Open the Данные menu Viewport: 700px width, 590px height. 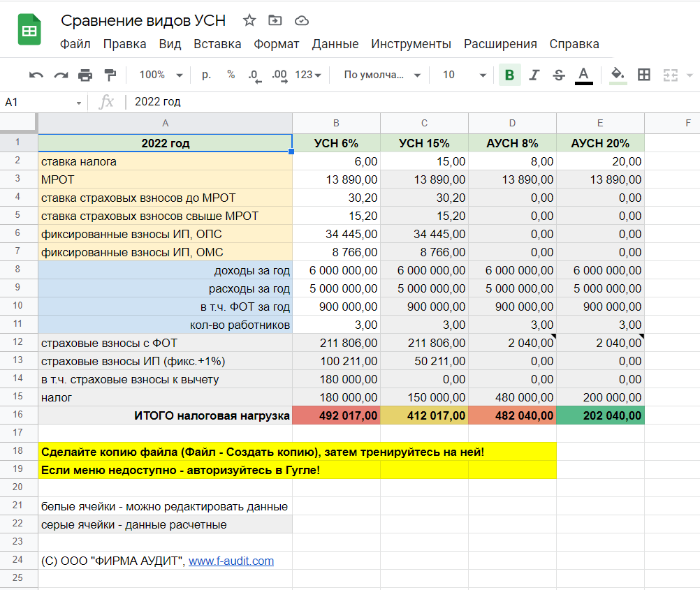coord(335,44)
